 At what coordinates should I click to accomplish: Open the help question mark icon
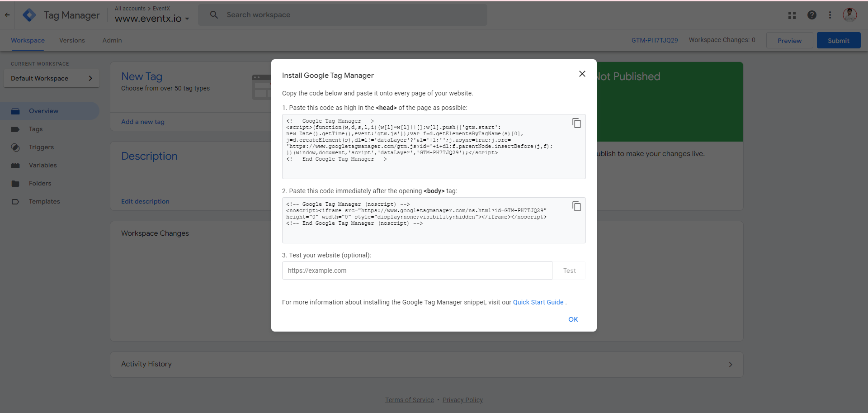pos(812,15)
